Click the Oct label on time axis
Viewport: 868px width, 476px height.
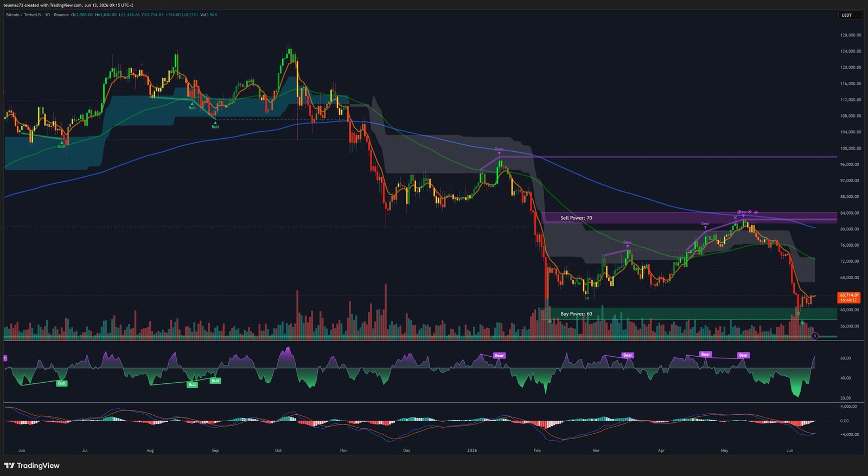(278, 451)
